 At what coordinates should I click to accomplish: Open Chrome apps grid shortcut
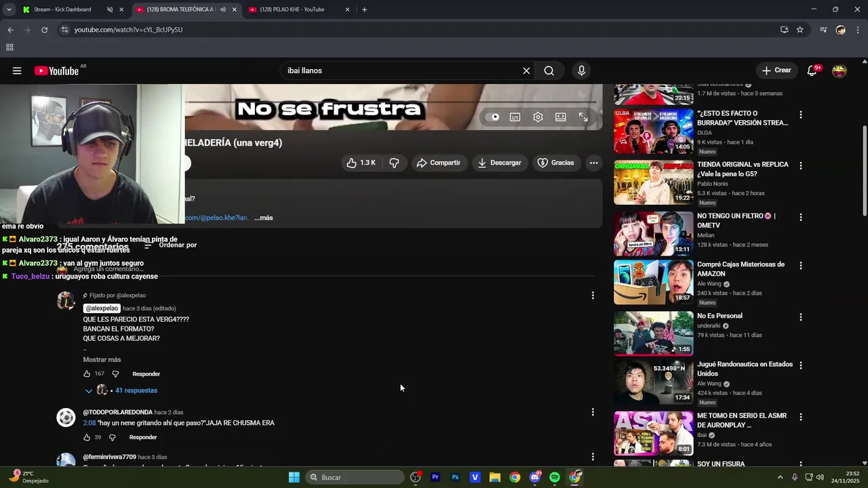click(9, 47)
